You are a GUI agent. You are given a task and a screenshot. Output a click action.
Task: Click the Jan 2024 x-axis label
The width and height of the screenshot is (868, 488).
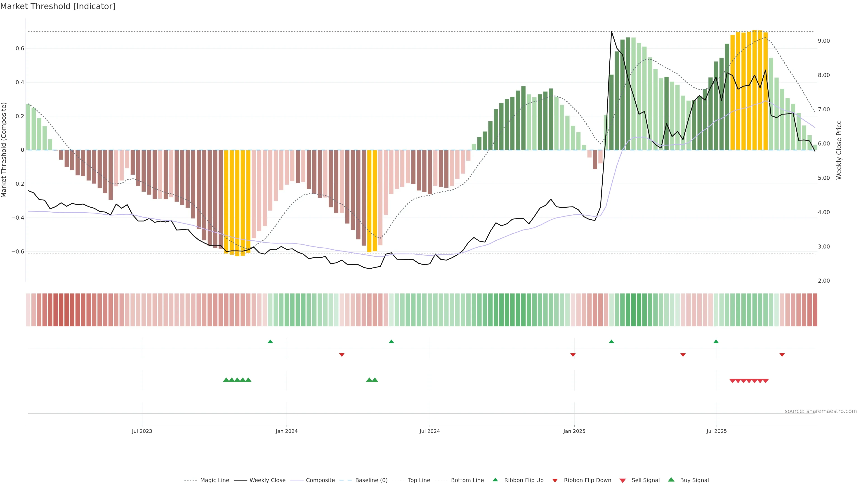pos(286,431)
